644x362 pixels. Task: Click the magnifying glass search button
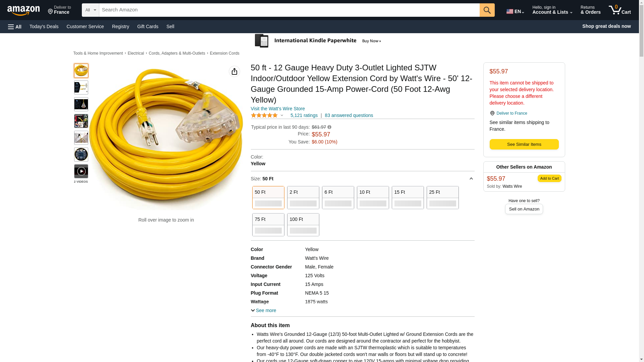point(487,10)
